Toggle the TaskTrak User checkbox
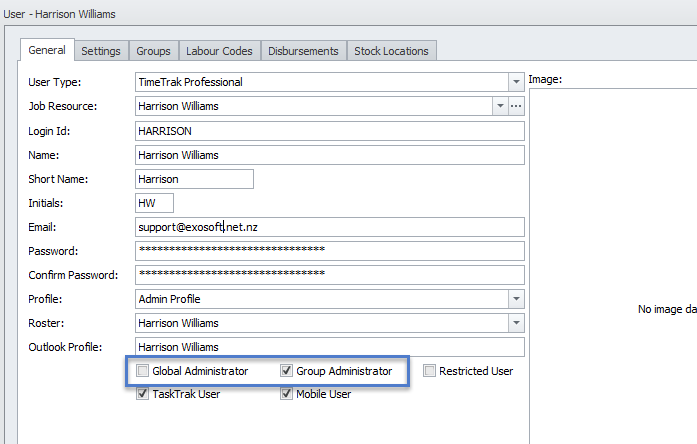The height and width of the screenshot is (444, 697). click(143, 394)
